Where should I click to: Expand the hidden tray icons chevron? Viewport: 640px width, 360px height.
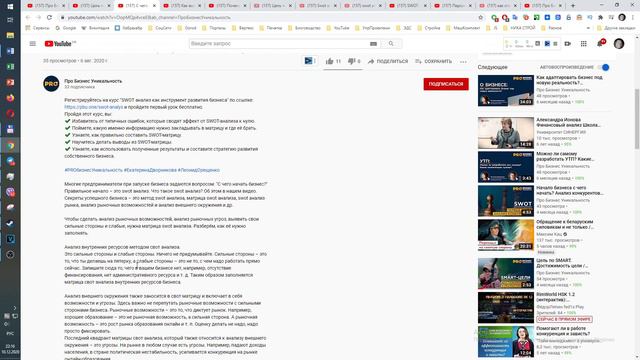(x=15, y=308)
